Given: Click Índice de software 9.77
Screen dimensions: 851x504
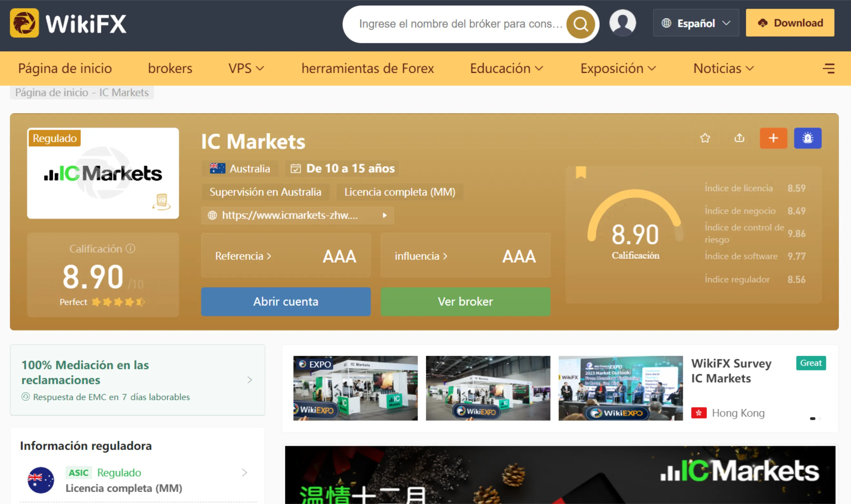Looking at the screenshot, I should 755,256.
